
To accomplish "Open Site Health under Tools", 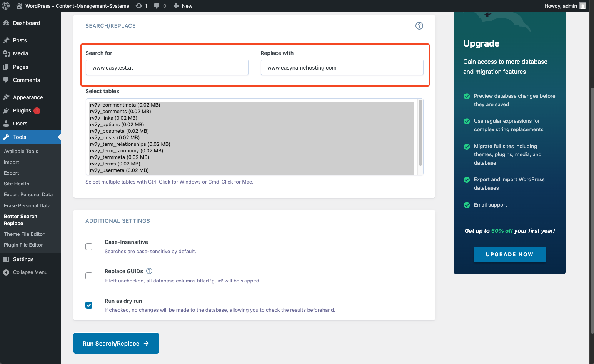I will tap(17, 184).
